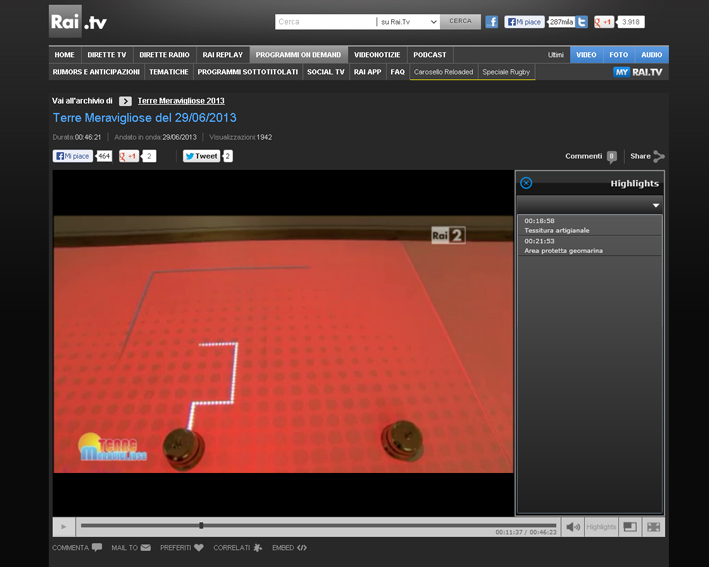709x567 pixels.
Task: Click MAIL TO with the envelope icon
Action: pos(131,548)
